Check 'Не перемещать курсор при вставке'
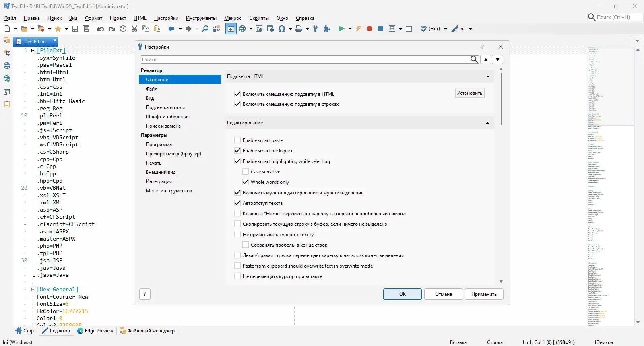The image size is (644, 346). click(237, 276)
